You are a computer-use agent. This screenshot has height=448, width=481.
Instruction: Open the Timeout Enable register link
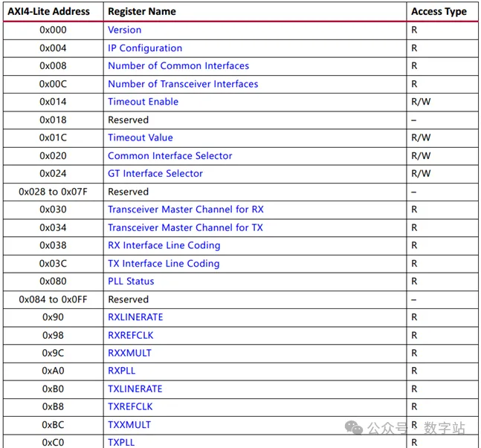tap(143, 102)
